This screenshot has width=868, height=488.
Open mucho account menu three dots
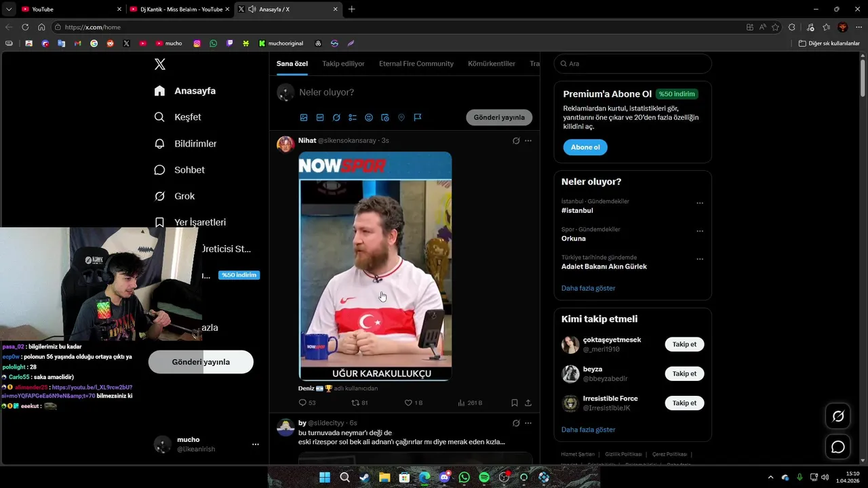click(x=256, y=445)
